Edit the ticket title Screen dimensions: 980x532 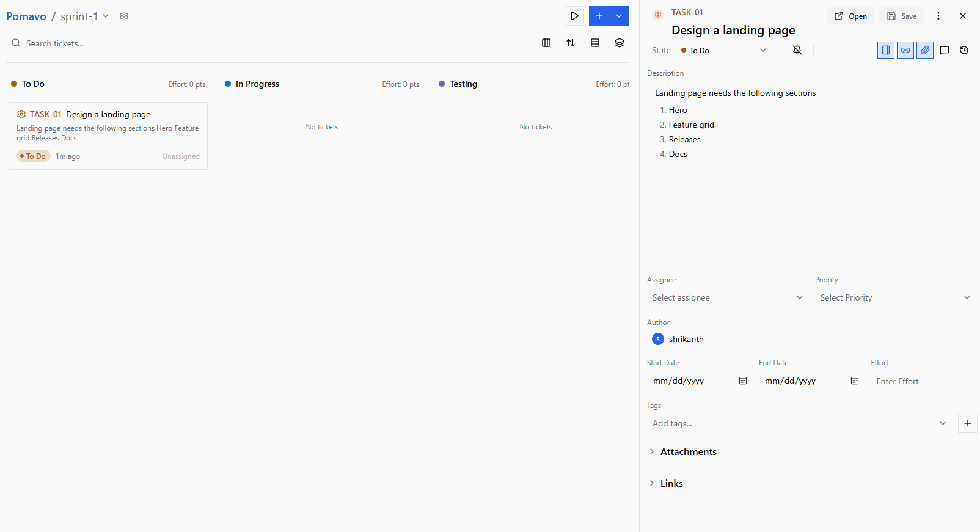[x=733, y=30]
